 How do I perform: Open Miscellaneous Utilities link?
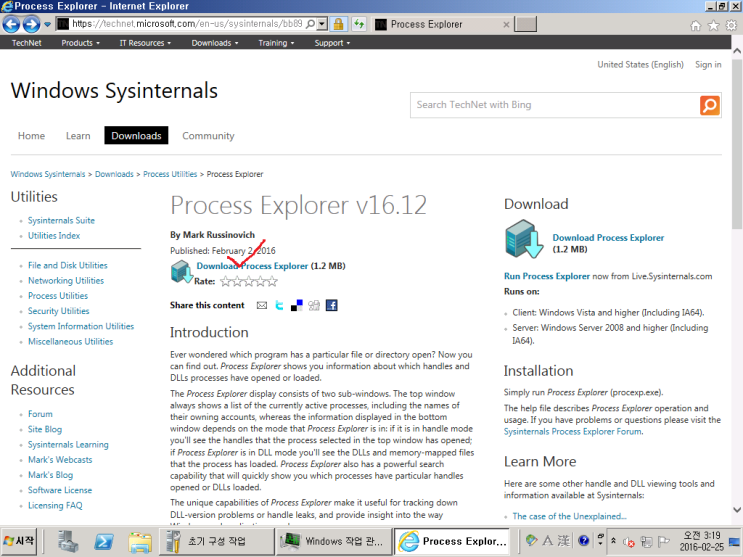point(70,341)
